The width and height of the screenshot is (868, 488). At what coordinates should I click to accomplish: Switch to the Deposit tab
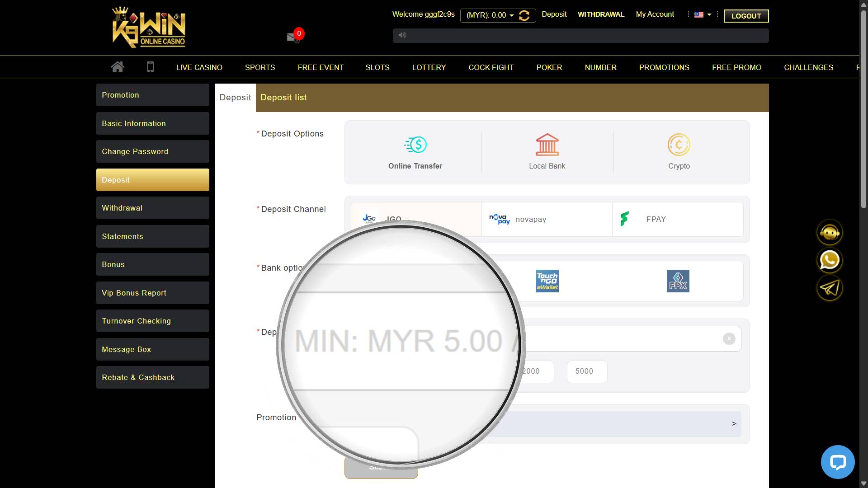click(235, 98)
